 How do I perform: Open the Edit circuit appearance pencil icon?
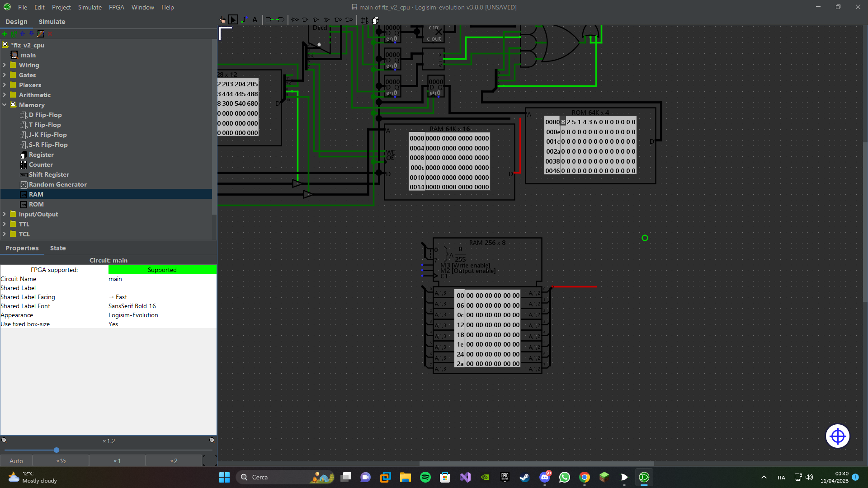point(40,34)
